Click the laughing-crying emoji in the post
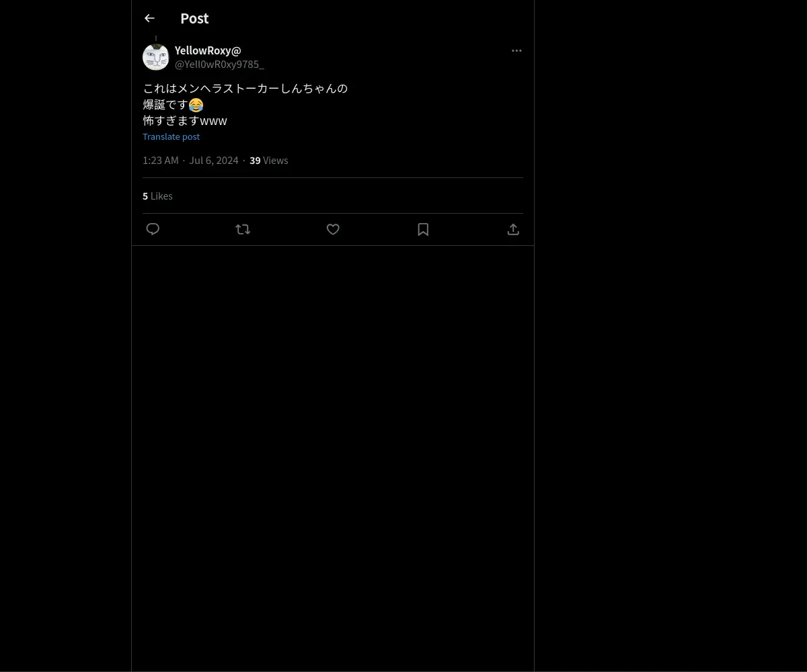The image size is (807, 672). pos(196,105)
